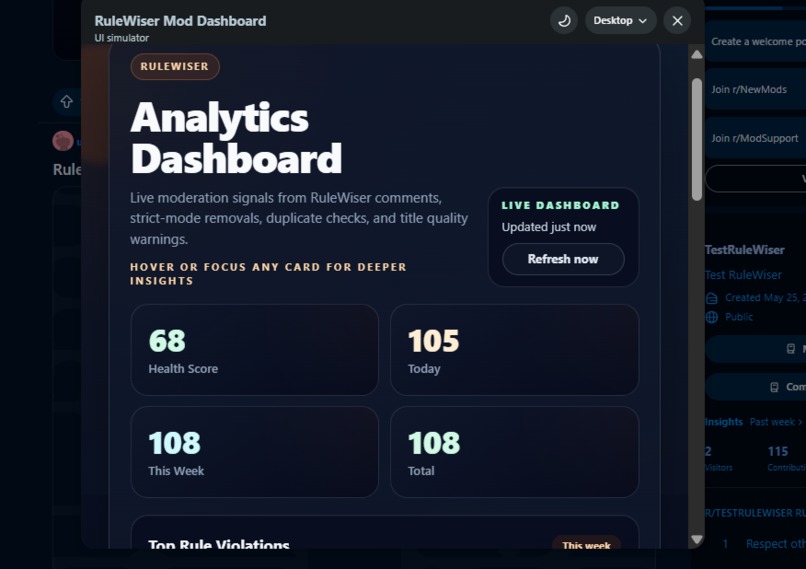Click the scrollbar down arrow
The image size is (806, 569).
(x=697, y=539)
